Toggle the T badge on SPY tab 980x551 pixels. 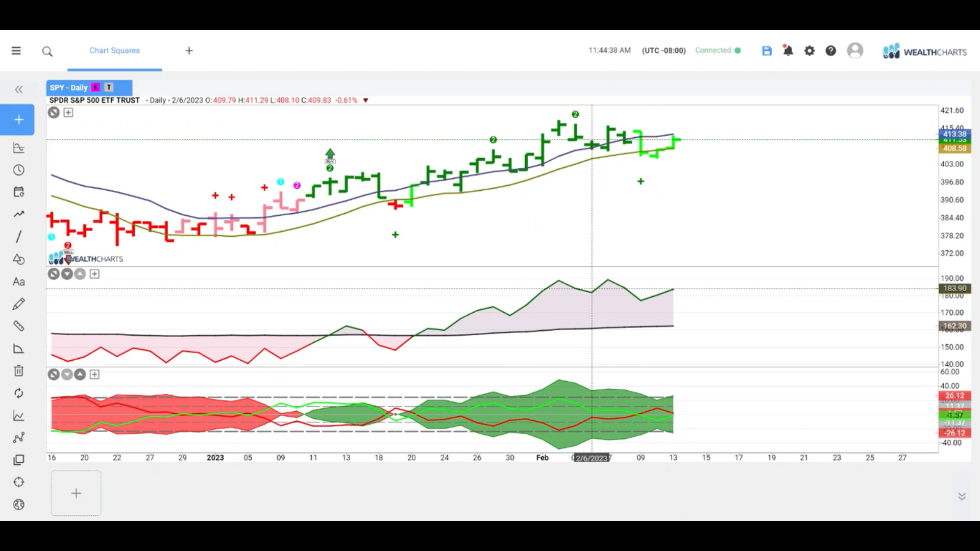[109, 87]
